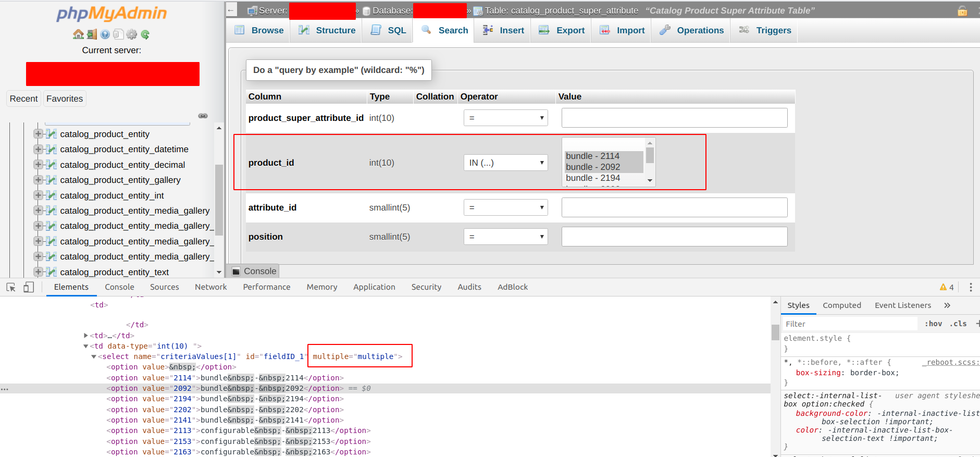Viewport: 980px width, 457px height.
Task: Open the catalog_product_entity_decimal table link
Action: pyautogui.click(x=122, y=165)
